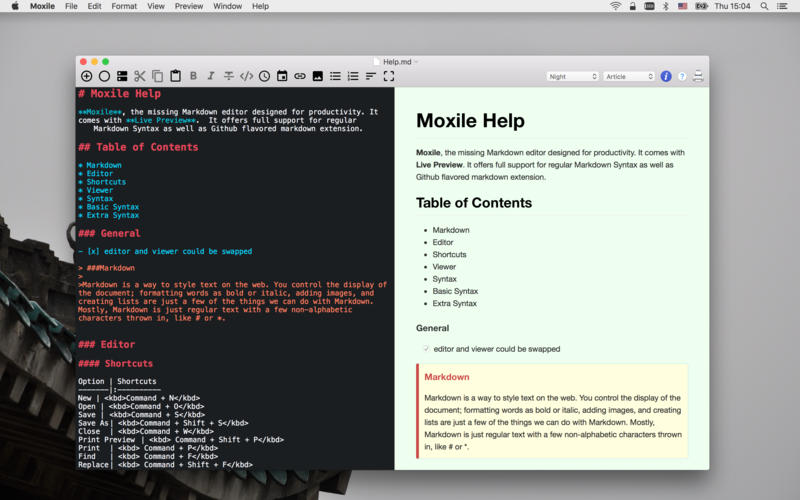
Task: Open the Help menu in the menu bar
Action: pyautogui.click(x=260, y=6)
